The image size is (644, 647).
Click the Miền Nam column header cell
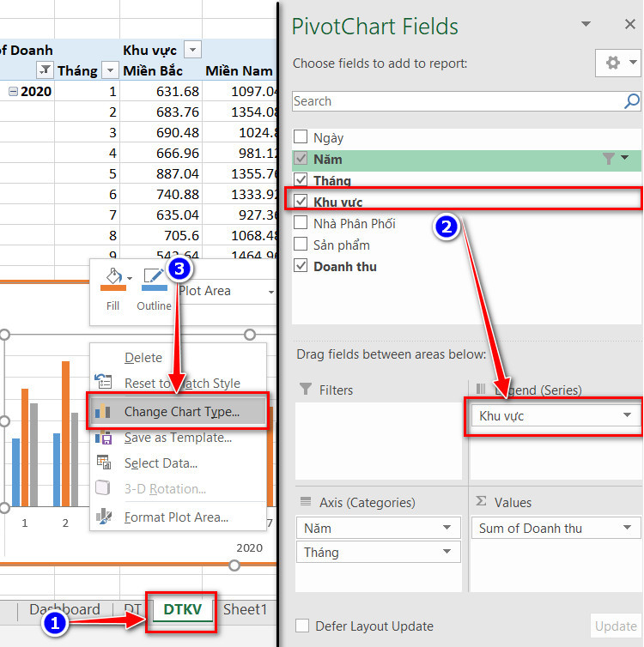click(x=239, y=70)
